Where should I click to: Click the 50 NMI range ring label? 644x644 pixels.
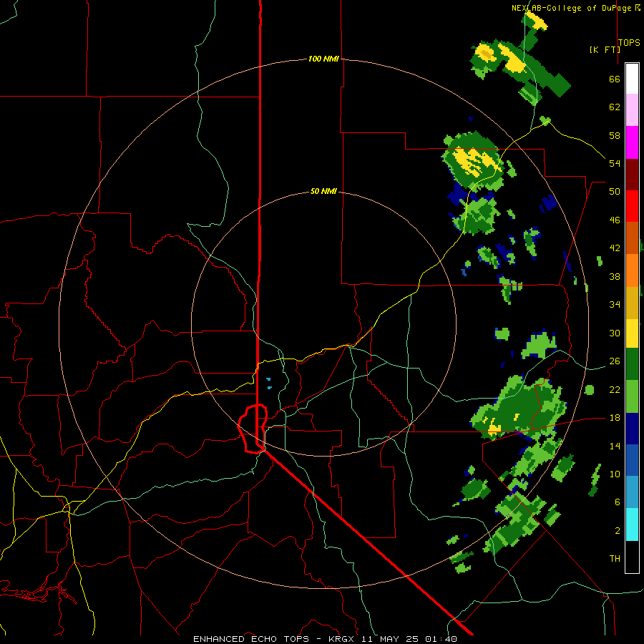(323, 191)
